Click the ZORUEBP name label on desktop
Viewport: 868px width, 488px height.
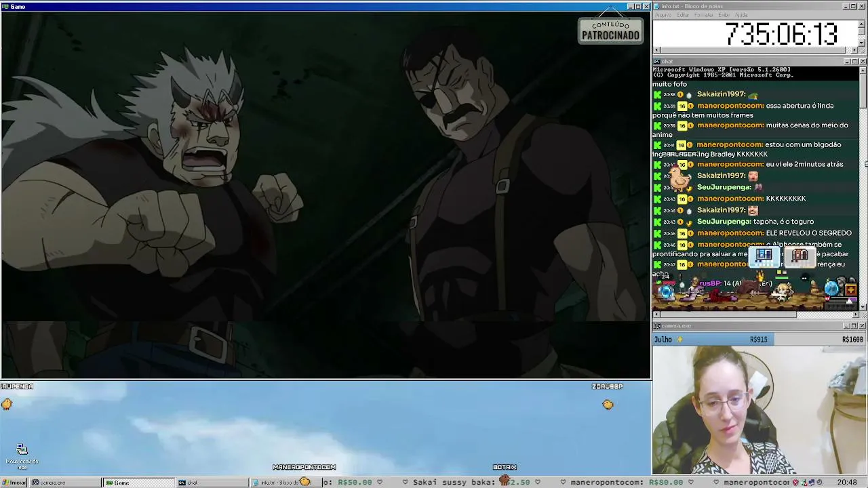607,386
